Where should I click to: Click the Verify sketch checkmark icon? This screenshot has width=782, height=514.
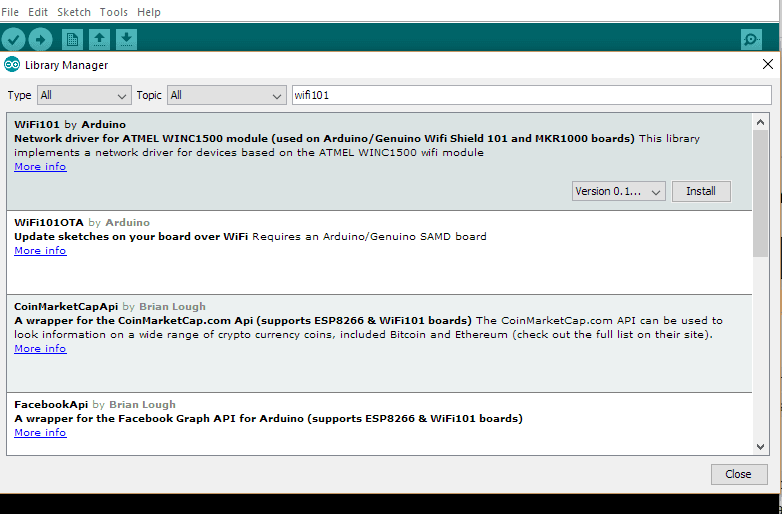[x=13, y=39]
